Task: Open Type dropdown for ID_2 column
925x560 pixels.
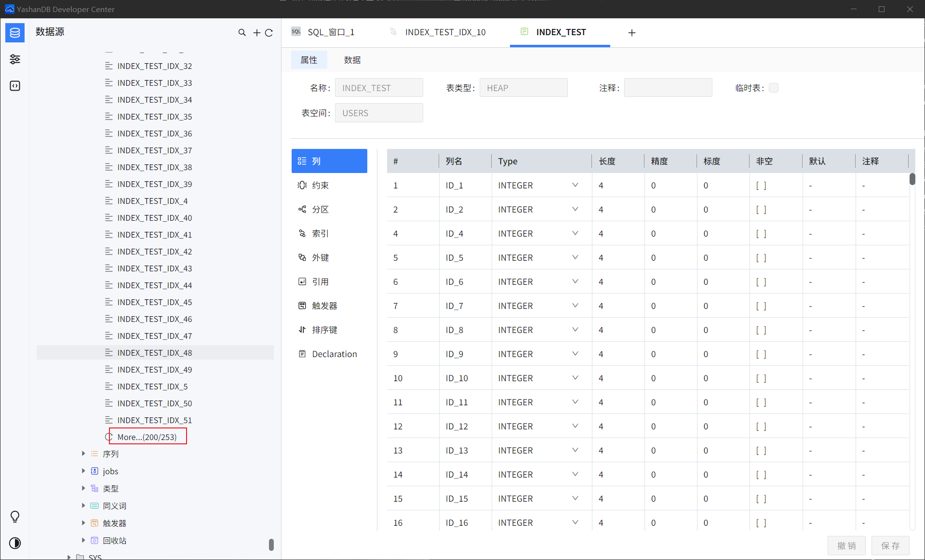Action: tap(575, 210)
